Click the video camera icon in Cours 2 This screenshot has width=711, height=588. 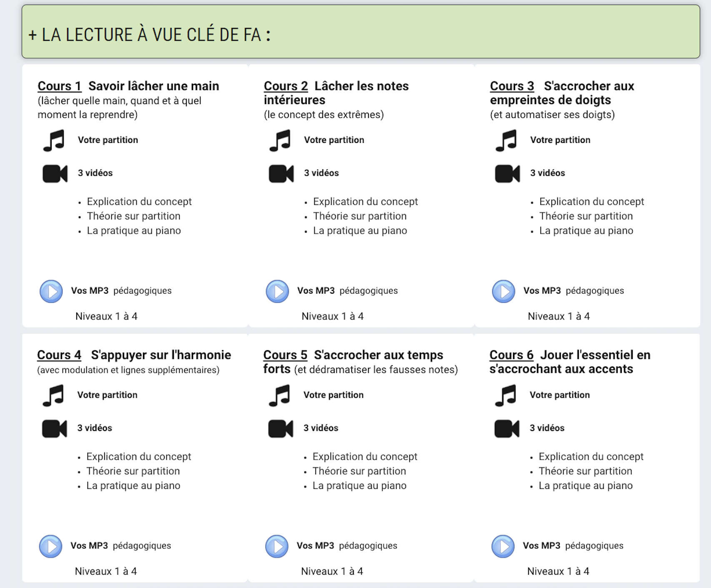tap(281, 174)
